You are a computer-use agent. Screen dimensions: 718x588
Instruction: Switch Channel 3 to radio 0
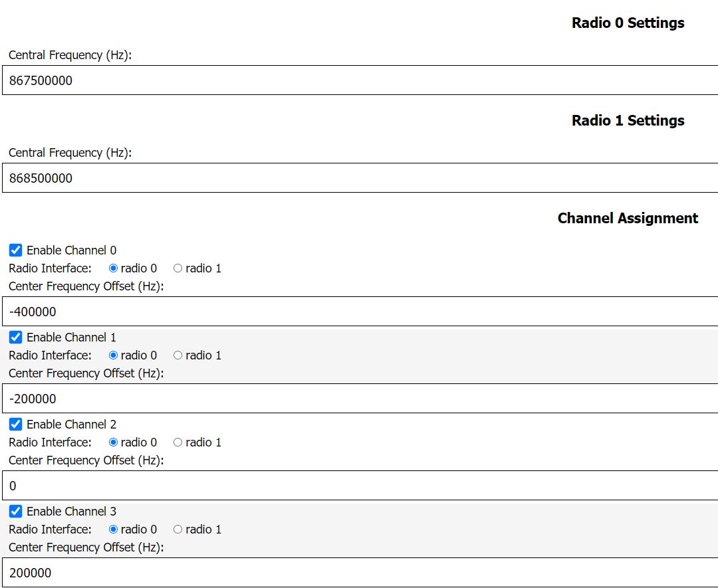pyautogui.click(x=113, y=530)
